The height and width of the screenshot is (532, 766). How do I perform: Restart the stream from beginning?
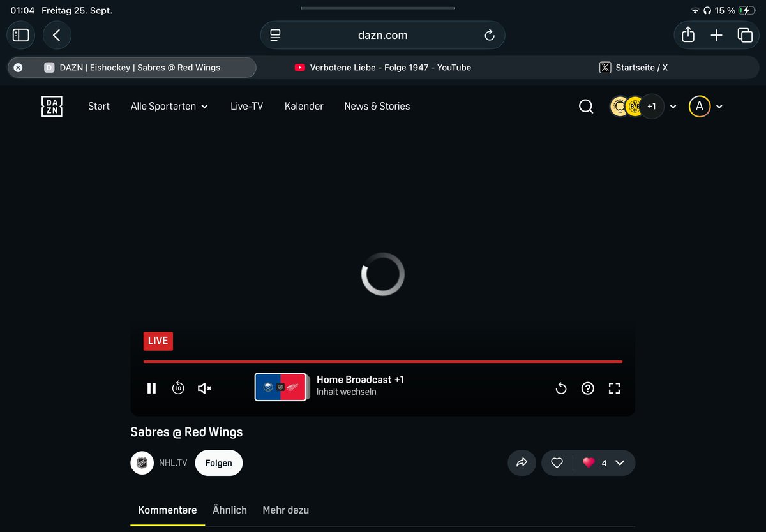click(x=561, y=388)
